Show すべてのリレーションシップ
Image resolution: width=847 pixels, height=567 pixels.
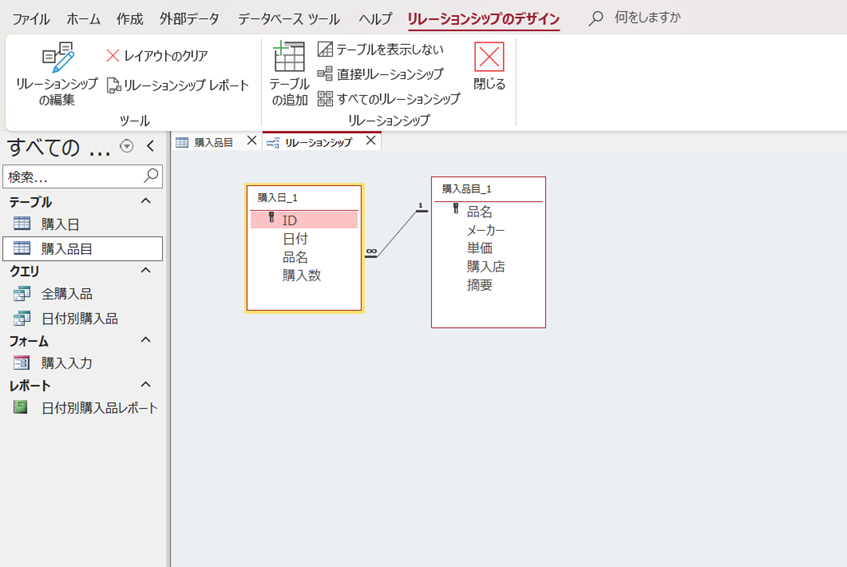(388, 99)
